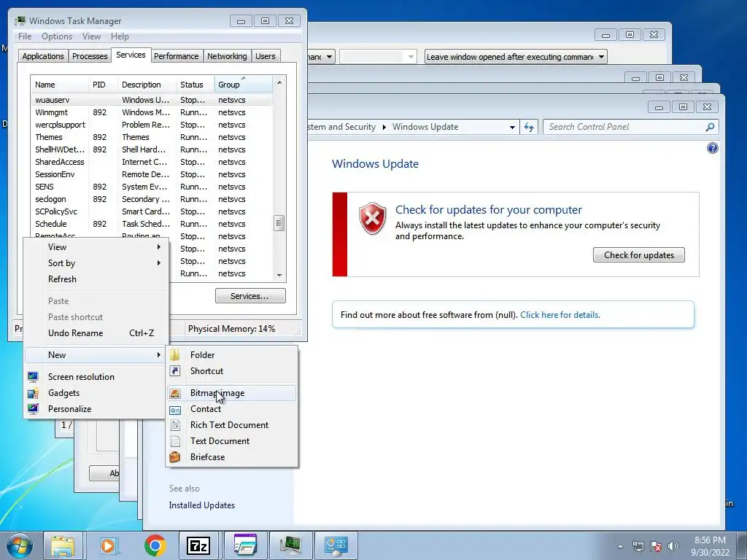Expand the Sort by submenu
Image resolution: width=747 pixels, height=560 pixels.
tap(95, 262)
